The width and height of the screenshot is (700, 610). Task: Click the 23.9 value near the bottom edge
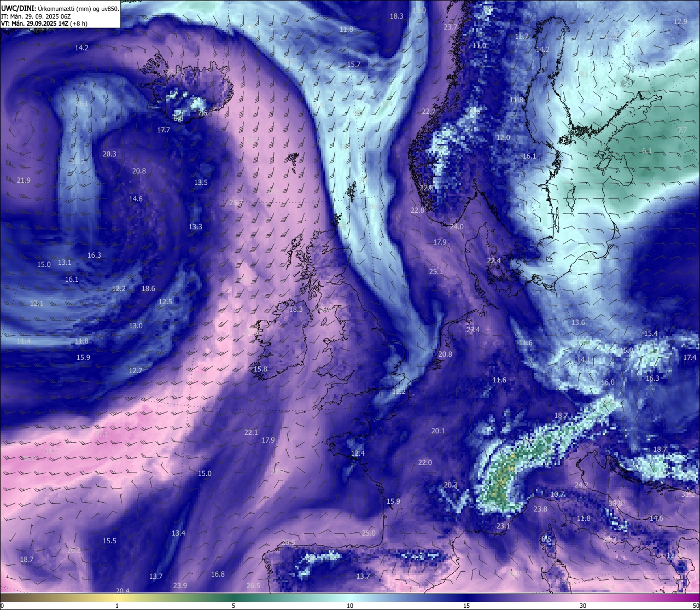(180, 586)
